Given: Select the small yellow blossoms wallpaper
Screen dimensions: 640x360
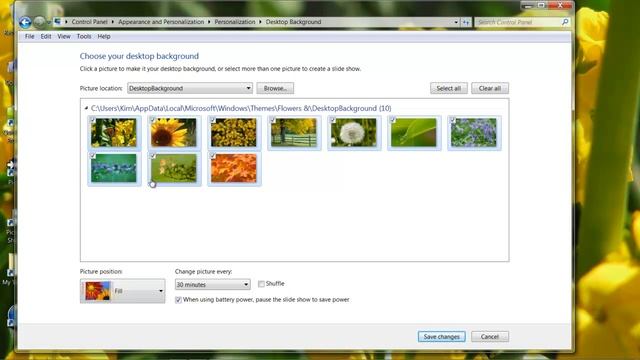Looking at the screenshot, I should click(234, 133).
